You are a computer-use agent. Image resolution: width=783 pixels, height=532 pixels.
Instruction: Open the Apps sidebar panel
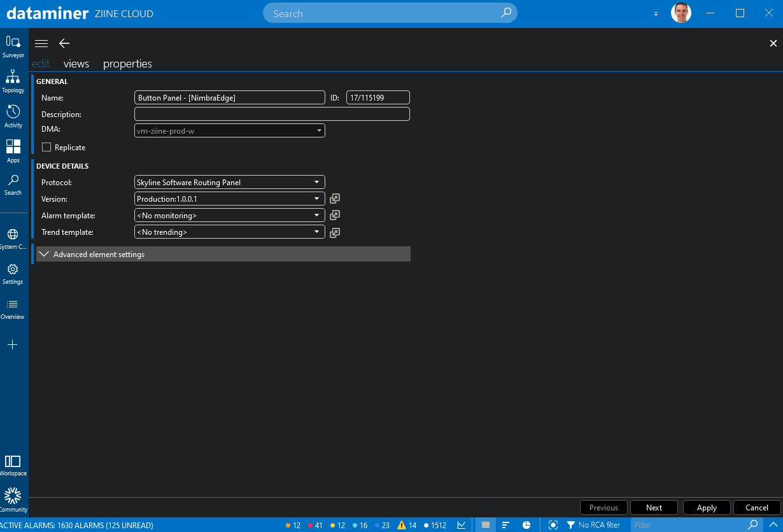(13, 151)
